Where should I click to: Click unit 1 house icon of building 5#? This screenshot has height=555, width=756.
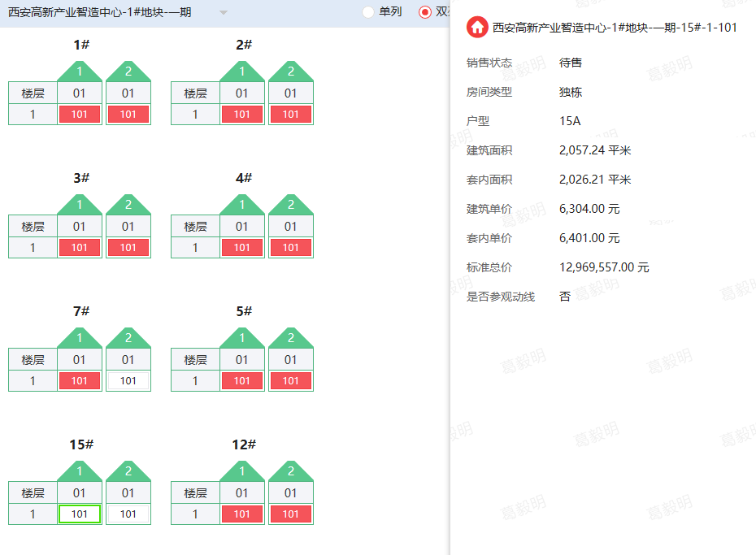coord(242,338)
